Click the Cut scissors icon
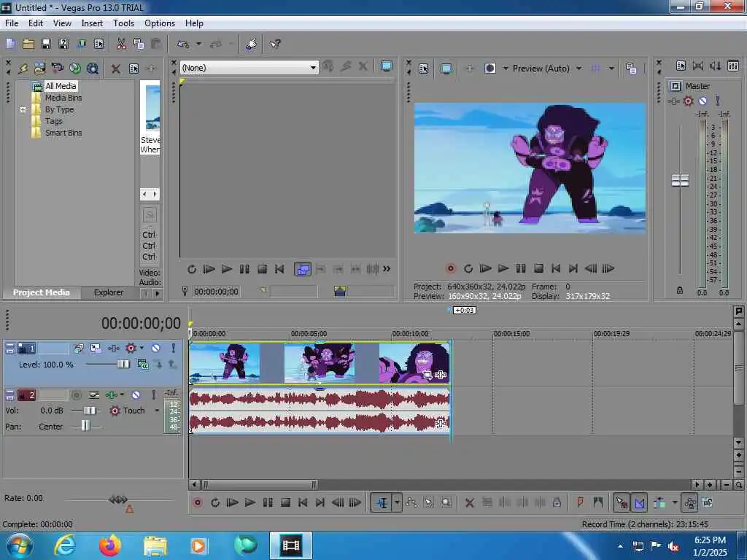 pos(122,44)
